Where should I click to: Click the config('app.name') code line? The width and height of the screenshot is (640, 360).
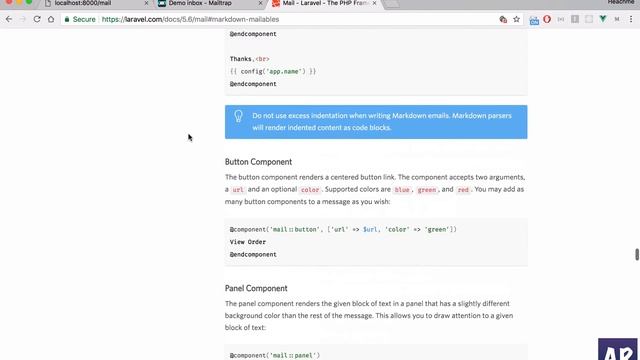pos(273,71)
